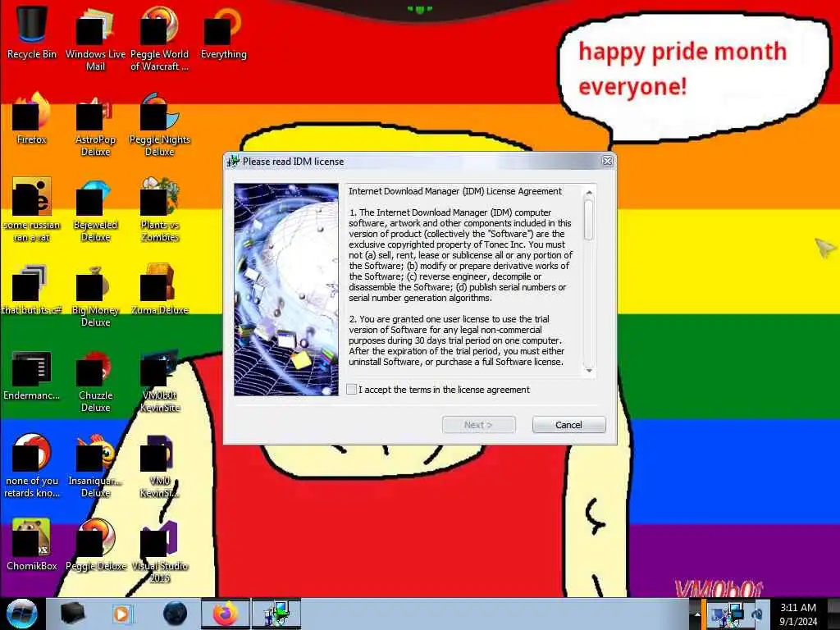
Task: Launch Peggle Deluxe desktop icon
Action: pyautogui.click(x=95, y=546)
